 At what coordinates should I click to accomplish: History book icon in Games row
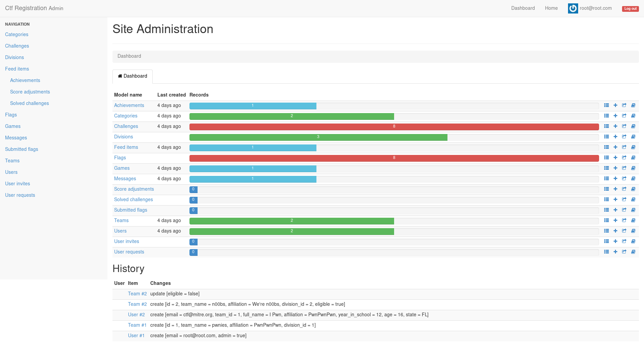[x=633, y=168]
